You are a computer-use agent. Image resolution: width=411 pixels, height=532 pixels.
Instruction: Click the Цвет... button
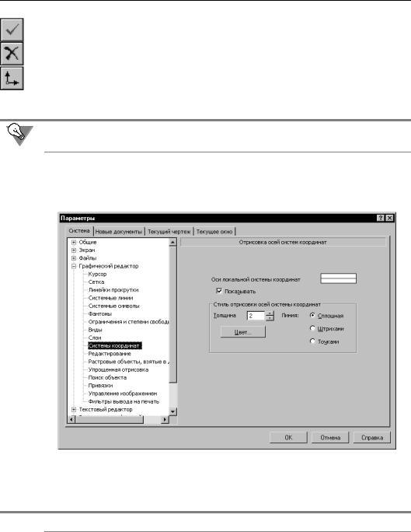tap(243, 332)
